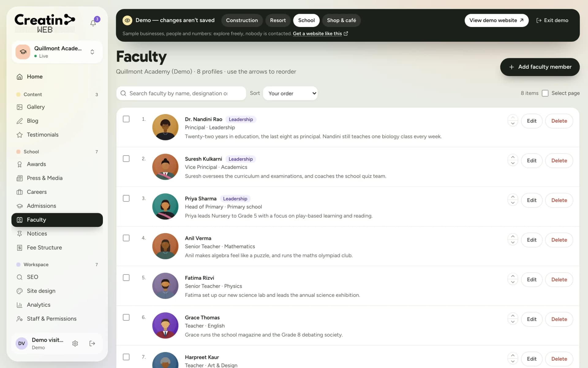Move Dr. Nandini Rao down with arrow

tap(513, 124)
